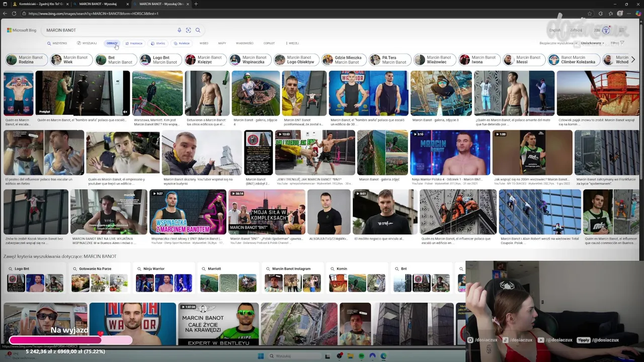This screenshot has height=362, width=644.
Task: Click Windows Start button on taskbar
Action: tap(261, 356)
